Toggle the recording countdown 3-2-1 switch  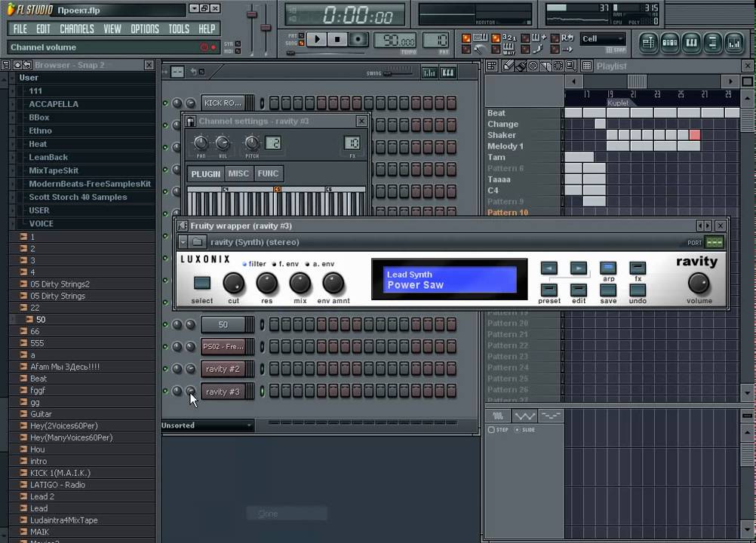coord(496,38)
